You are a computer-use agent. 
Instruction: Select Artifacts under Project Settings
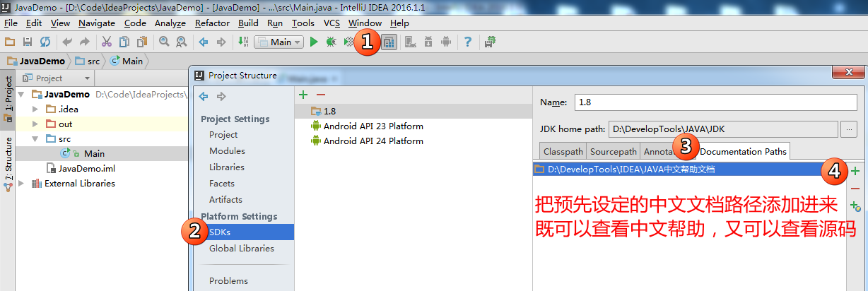pyautogui.click(x=225, y=199)
